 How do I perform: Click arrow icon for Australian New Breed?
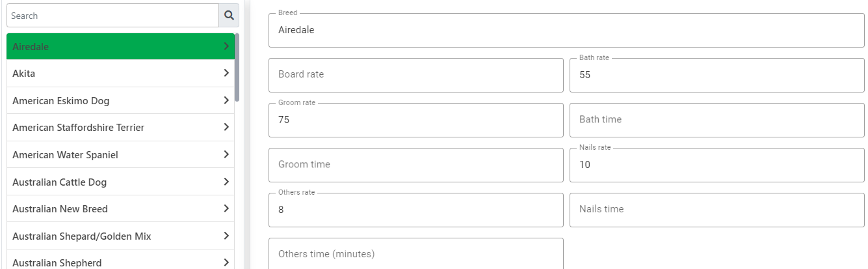pos(226,208)
